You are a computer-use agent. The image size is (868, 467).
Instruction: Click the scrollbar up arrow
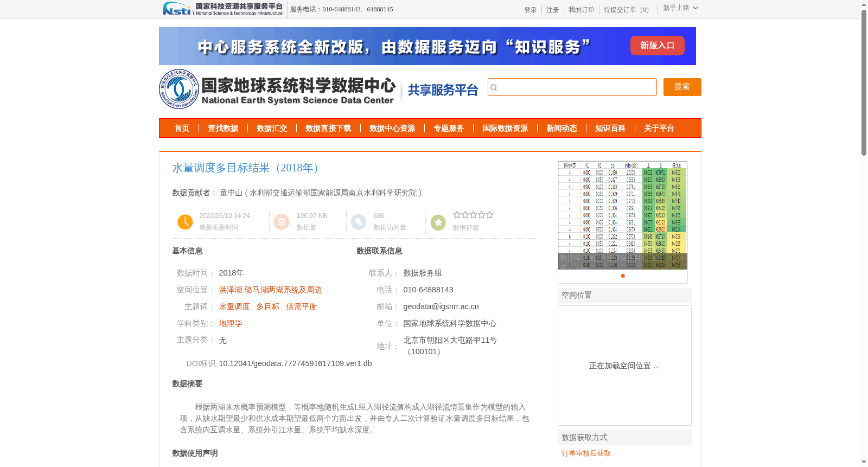[864, 4]
